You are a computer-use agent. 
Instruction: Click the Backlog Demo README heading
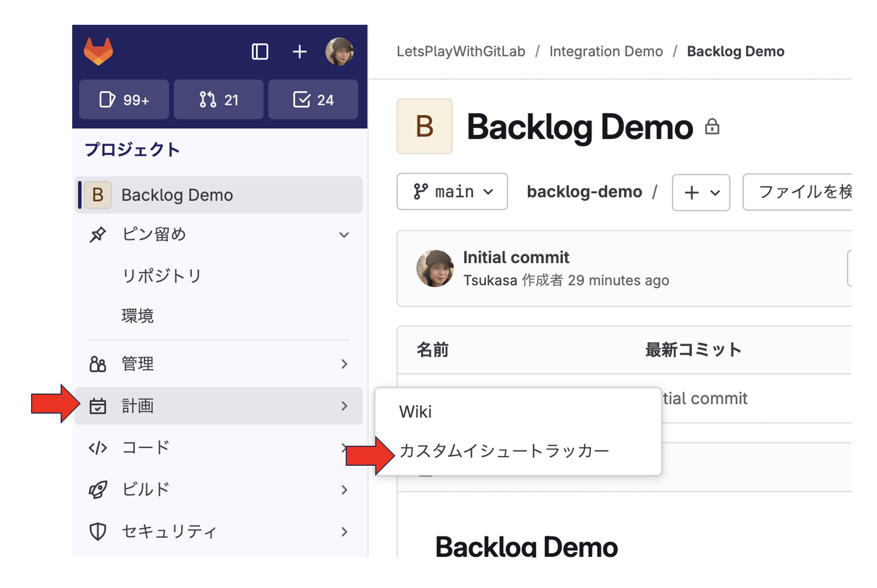[x=527, y=546]
